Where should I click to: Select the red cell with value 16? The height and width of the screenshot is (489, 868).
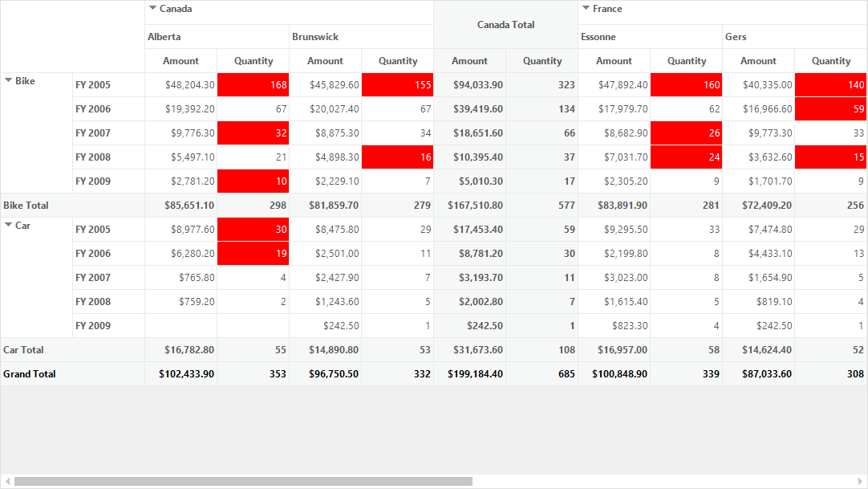pos(397,157)
